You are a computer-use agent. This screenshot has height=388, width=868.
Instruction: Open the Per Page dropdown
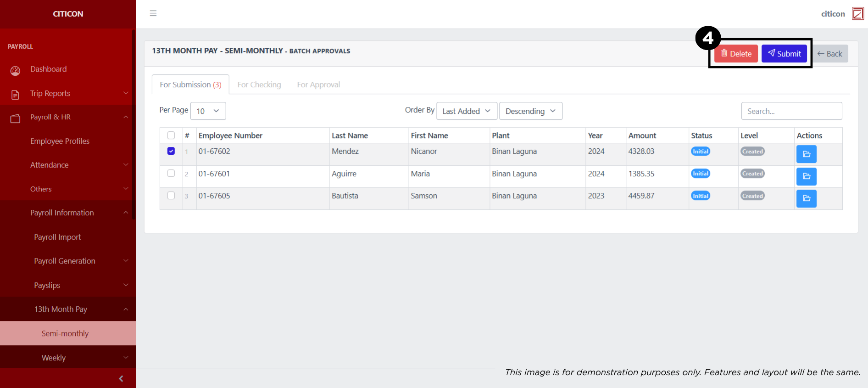(x=208, y=111)
